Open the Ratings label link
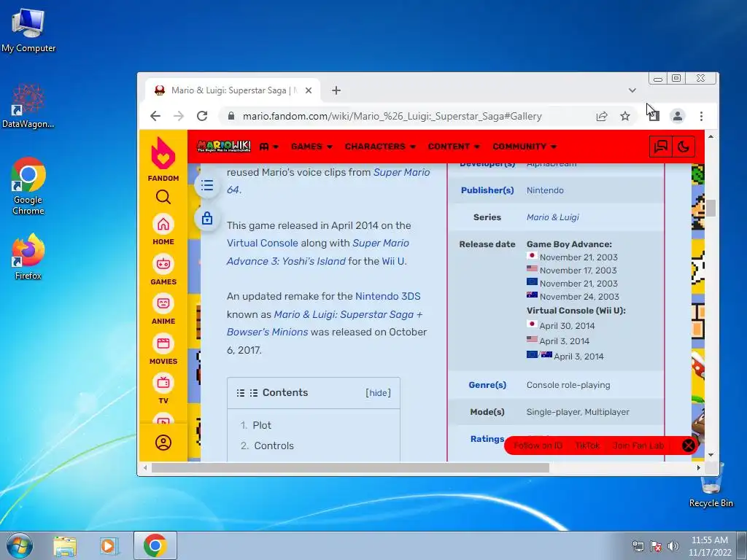Image resolution: width=747 pixels, height=560 pixels. 487,438
